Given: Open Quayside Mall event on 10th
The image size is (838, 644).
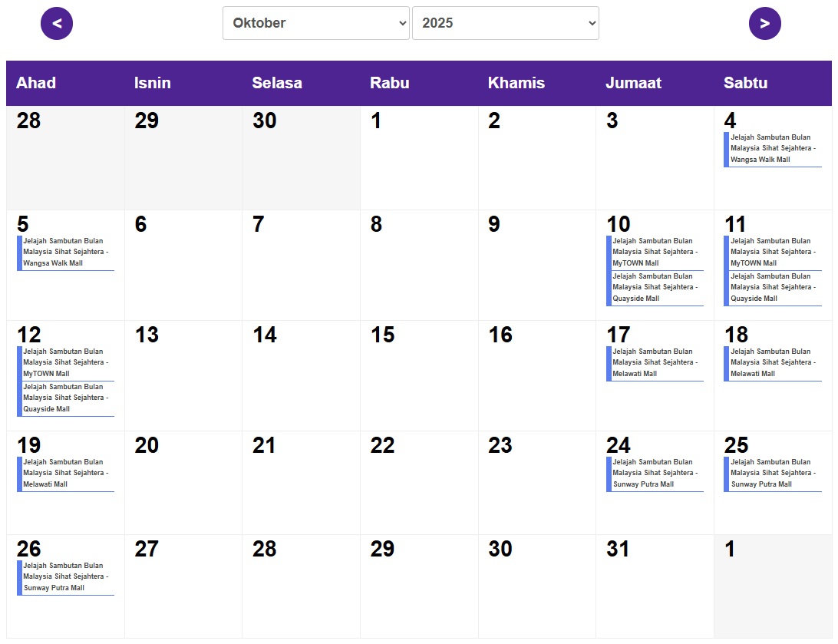Looking at the screenshot, I should tap(655, 288).
